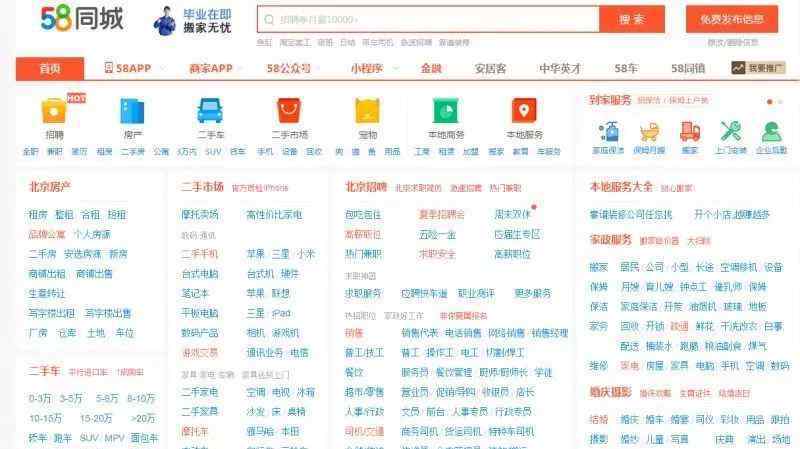Select the first red carousel dot
This screenshot has width=800, height=449.
tap(769, 102)
